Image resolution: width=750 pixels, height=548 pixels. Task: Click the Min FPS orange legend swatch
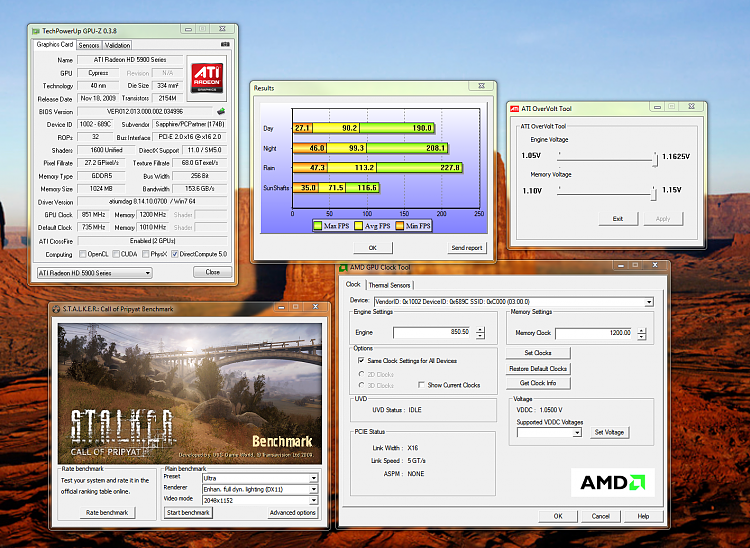tap(400, 226)
